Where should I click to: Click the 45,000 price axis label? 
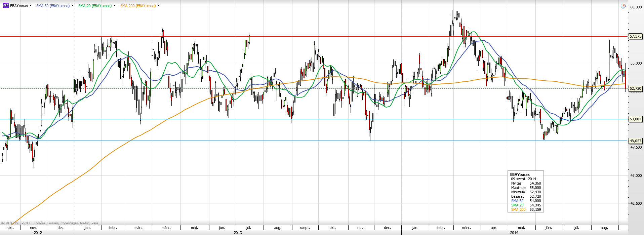coord(636,175)
